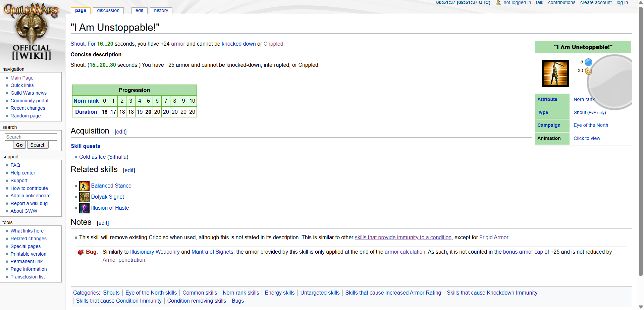Open Community portal

click(30, 101)
